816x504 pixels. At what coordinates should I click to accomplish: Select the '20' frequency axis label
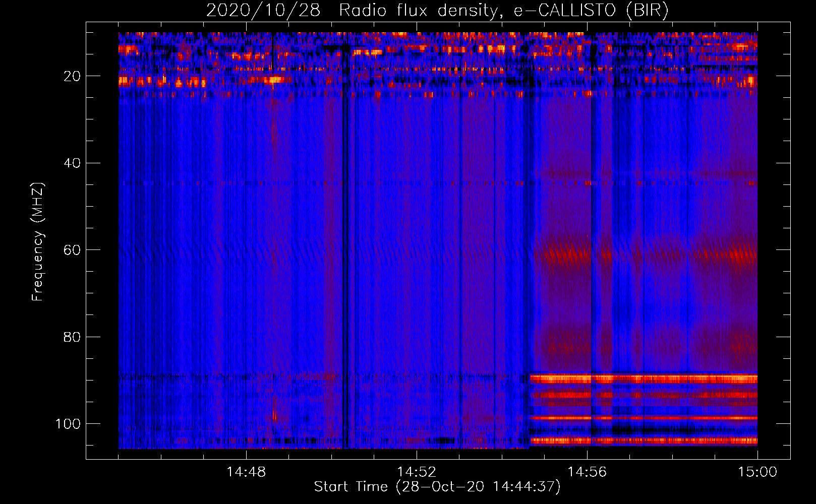pyautogui.click(x=72, y=77)
